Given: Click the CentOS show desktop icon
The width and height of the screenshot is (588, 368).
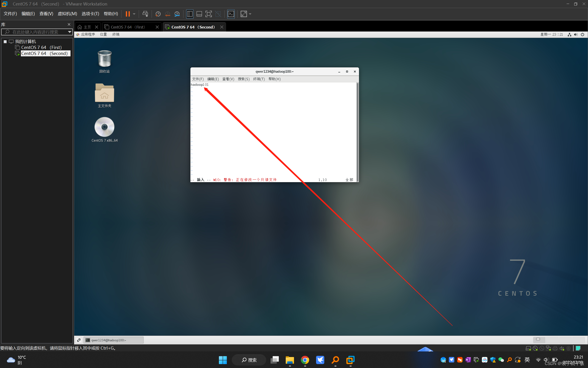Looking at the screenshot, I should click(79, 340).
